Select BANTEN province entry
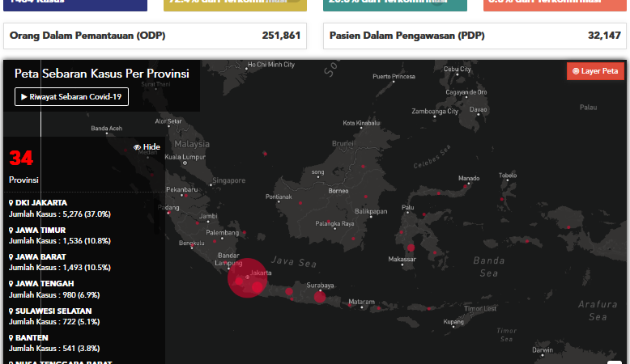 (x=32, y=338)
